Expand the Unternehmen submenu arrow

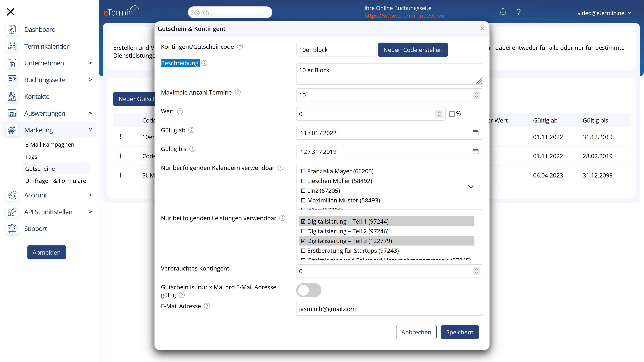pos(90,63)
